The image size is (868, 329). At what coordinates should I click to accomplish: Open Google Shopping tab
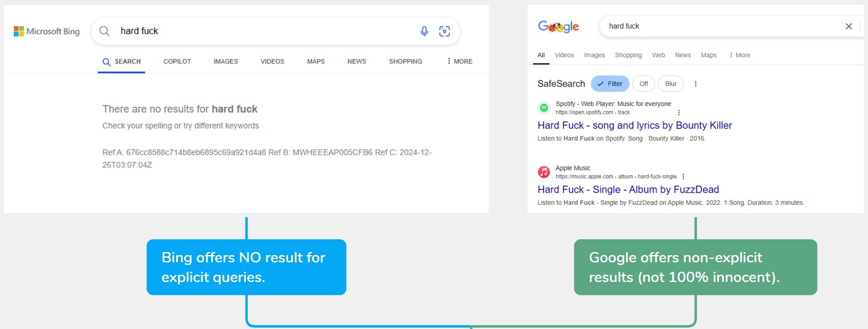coord(628,55)
